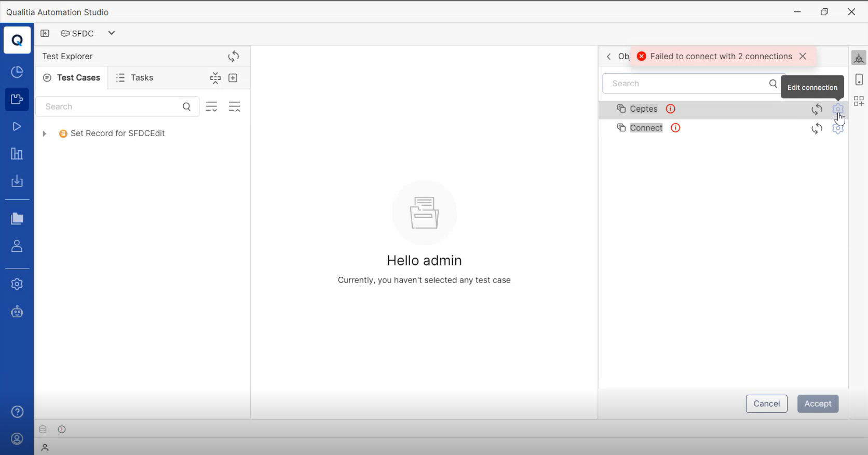Open the SFDC project dropdown

coord(111,33)
